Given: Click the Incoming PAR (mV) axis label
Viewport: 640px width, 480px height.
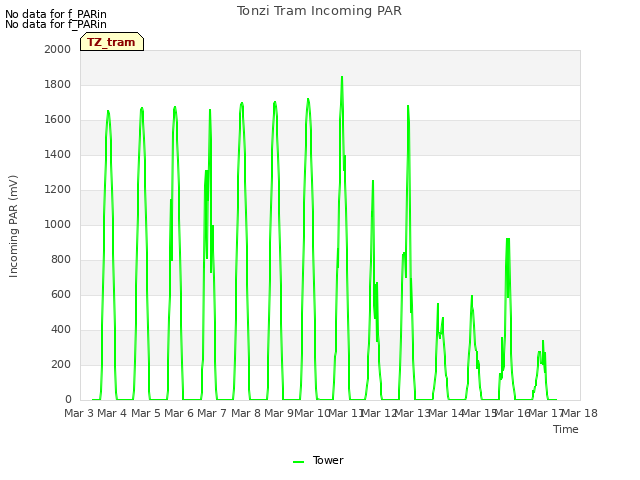Looking at the screenshot, I should coord(13,227).
